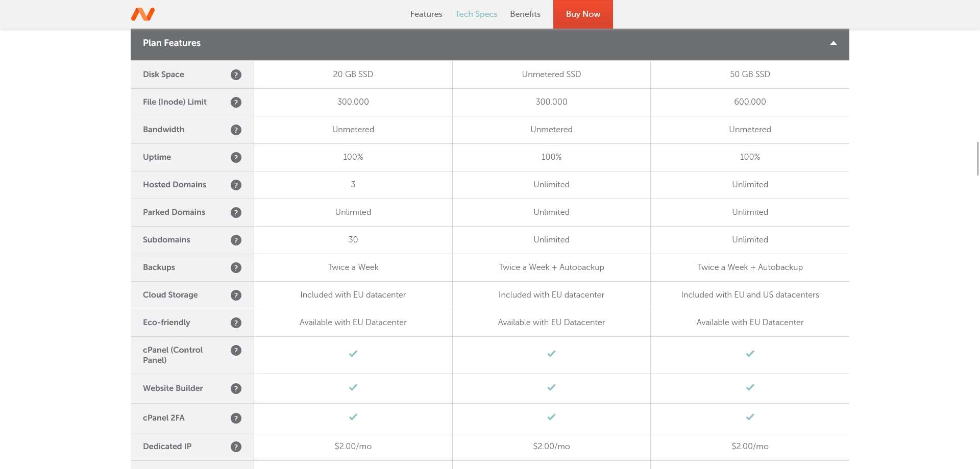This screenshot has width=980, height=469.
Task: Click the '600.000' inode limit value
Action: 750,102
